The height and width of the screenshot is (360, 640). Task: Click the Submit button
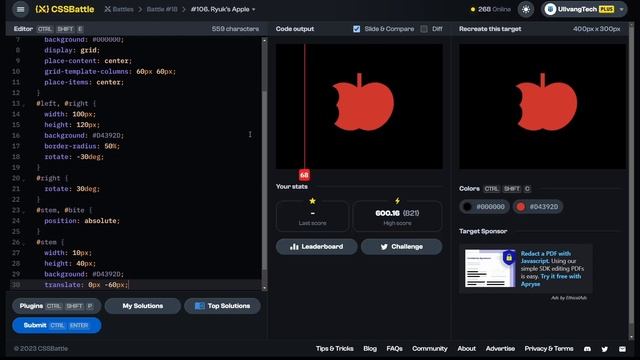coord(57,325)
